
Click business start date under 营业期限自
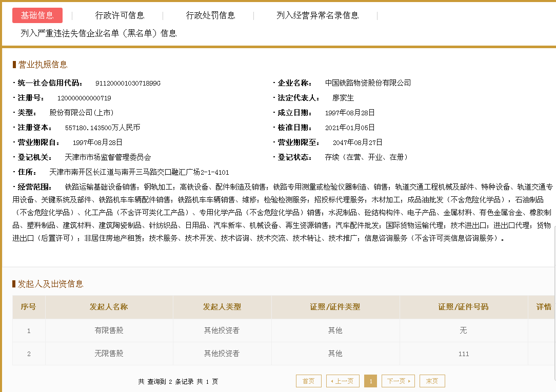[x=97, y=142]
